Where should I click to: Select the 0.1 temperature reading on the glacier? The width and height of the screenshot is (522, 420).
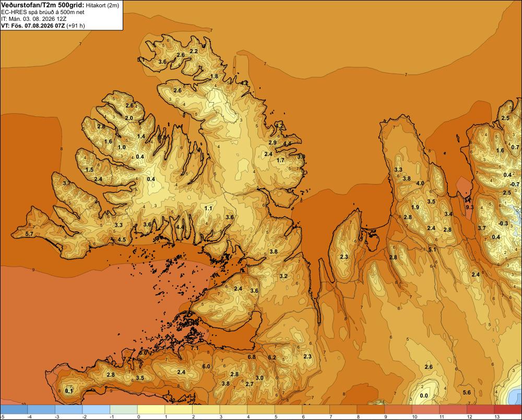pos(69,391)
